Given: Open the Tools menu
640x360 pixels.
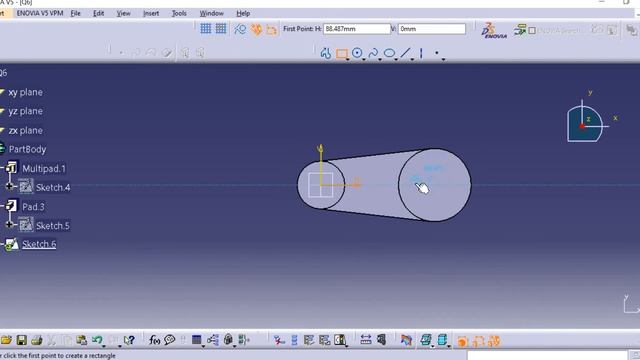Looking at the screenshot, I should pos(179,13).
